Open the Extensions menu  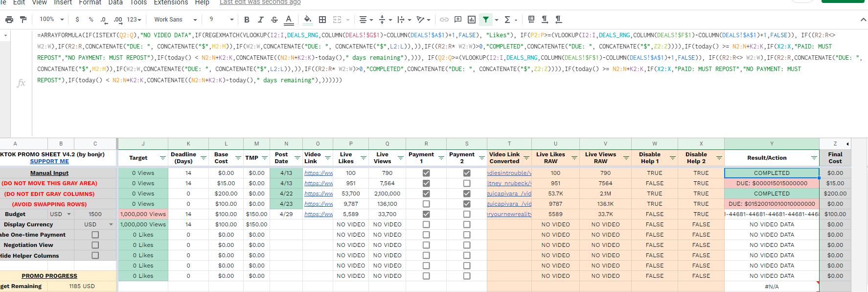(171, 2)
